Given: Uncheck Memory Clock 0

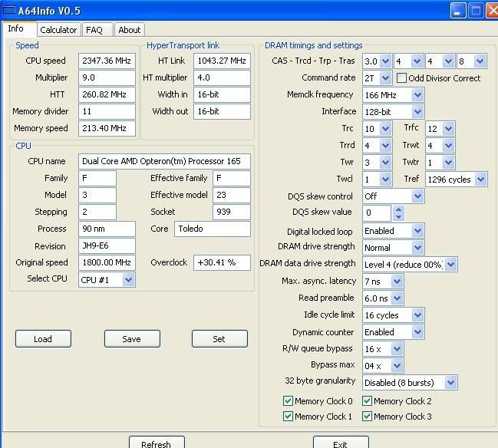Looking at the screenshot, I should pos(288,400).
